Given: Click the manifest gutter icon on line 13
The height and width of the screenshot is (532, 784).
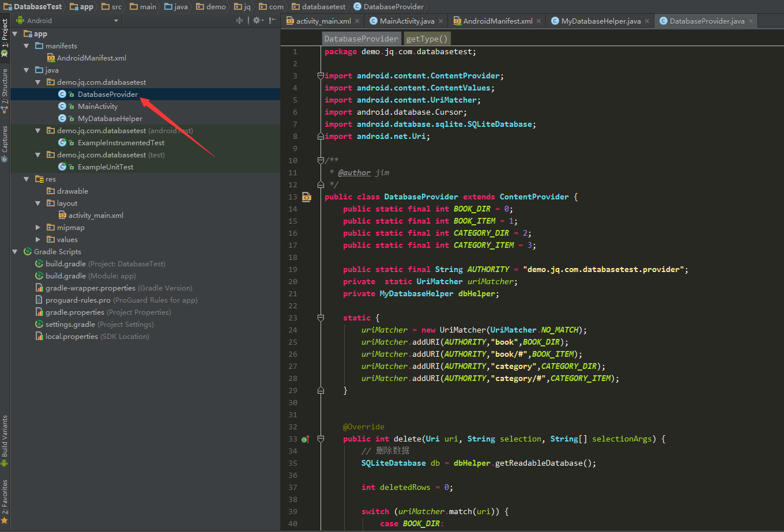Looking at the screenshot, I should [306, 197].
